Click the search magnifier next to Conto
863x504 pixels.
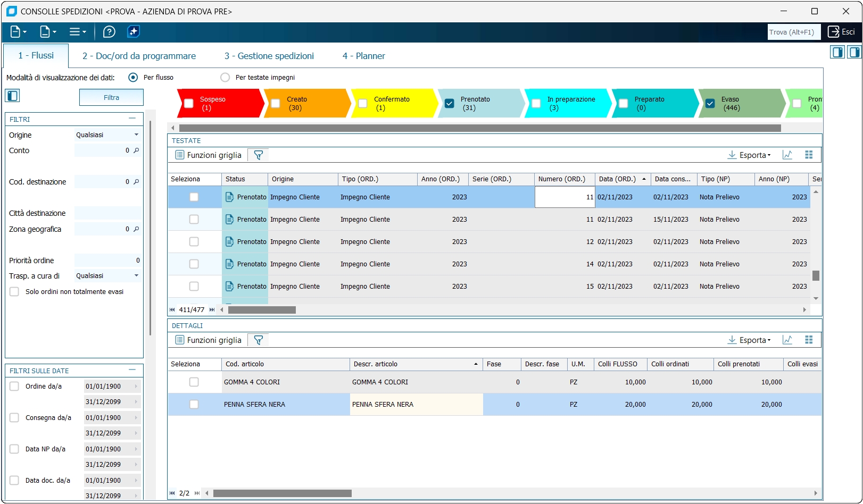[136, 150]
